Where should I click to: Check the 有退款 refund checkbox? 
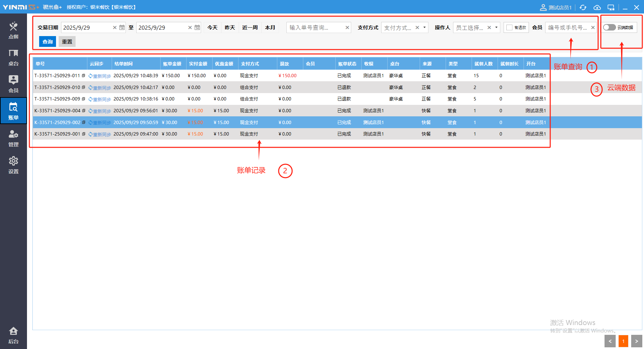509,28
